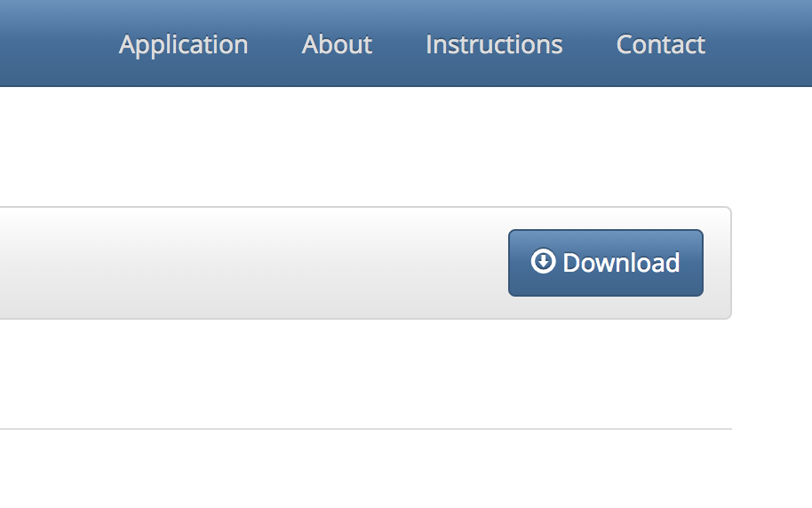Screen dimensions: 812x508
Task: Start the file download via arrow icon
Action: (543, 261)
